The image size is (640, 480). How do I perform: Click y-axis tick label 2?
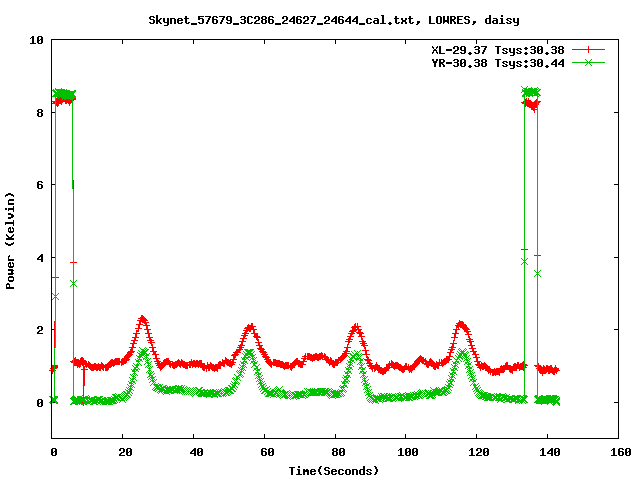[40, 330]
